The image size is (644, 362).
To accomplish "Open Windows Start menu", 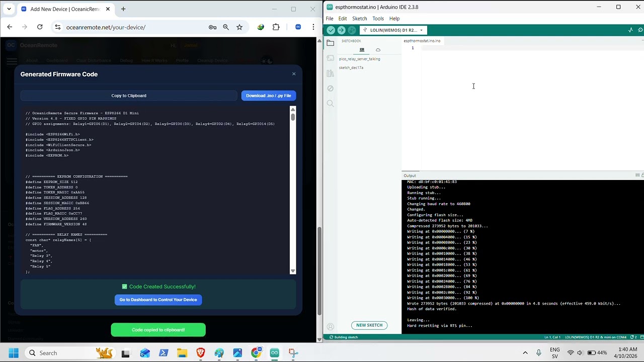I will click(14, 353).
